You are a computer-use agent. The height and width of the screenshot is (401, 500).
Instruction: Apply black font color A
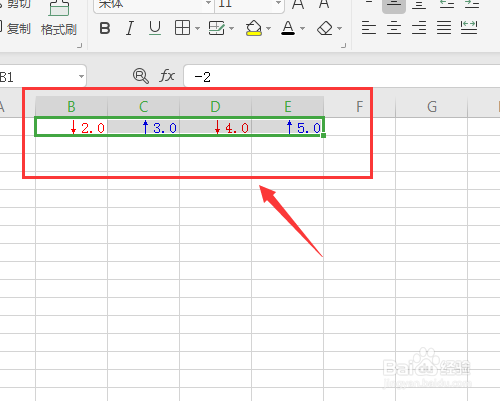pos(288,28)
